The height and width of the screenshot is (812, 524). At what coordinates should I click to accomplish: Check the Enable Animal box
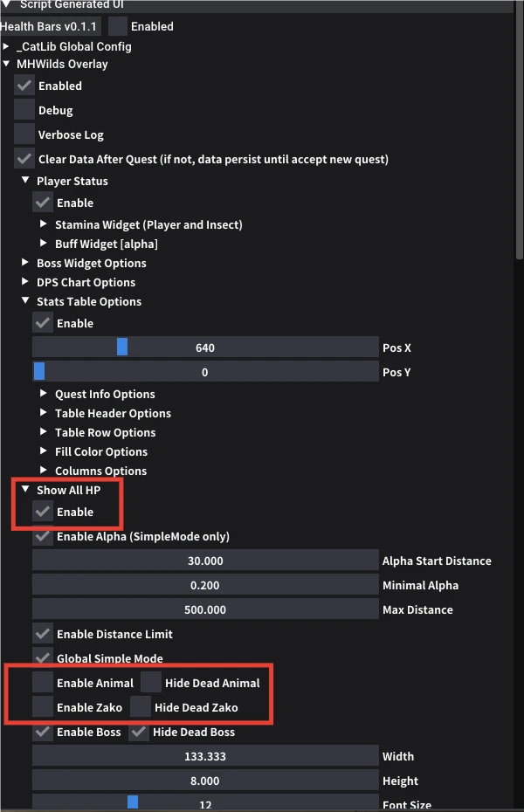[x=43, y=683]
